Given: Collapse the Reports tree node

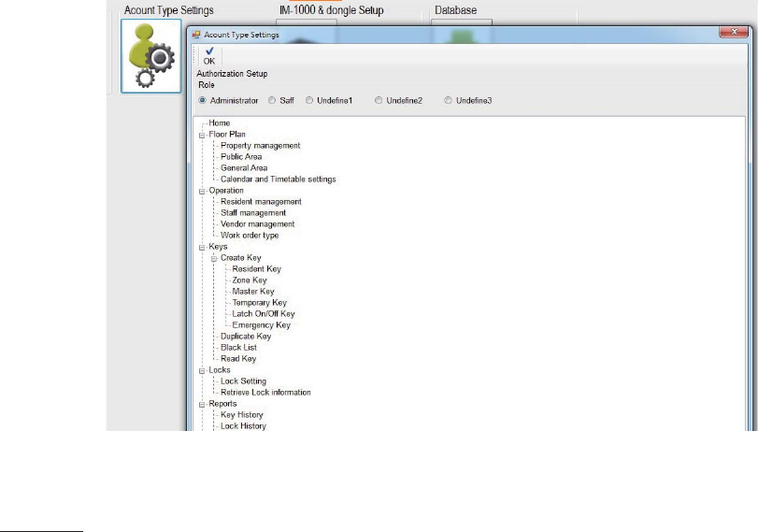Looking at the screenshot, I should coord(202,404).
